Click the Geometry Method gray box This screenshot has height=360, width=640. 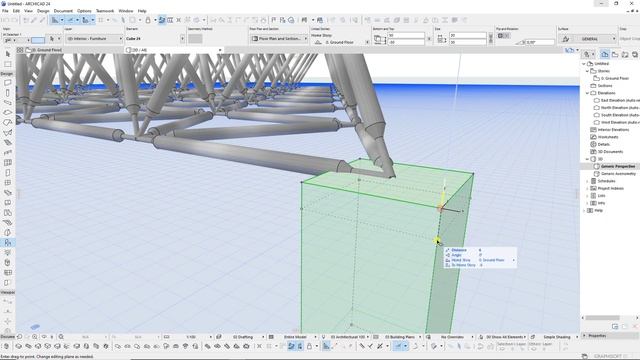point(195,39)
